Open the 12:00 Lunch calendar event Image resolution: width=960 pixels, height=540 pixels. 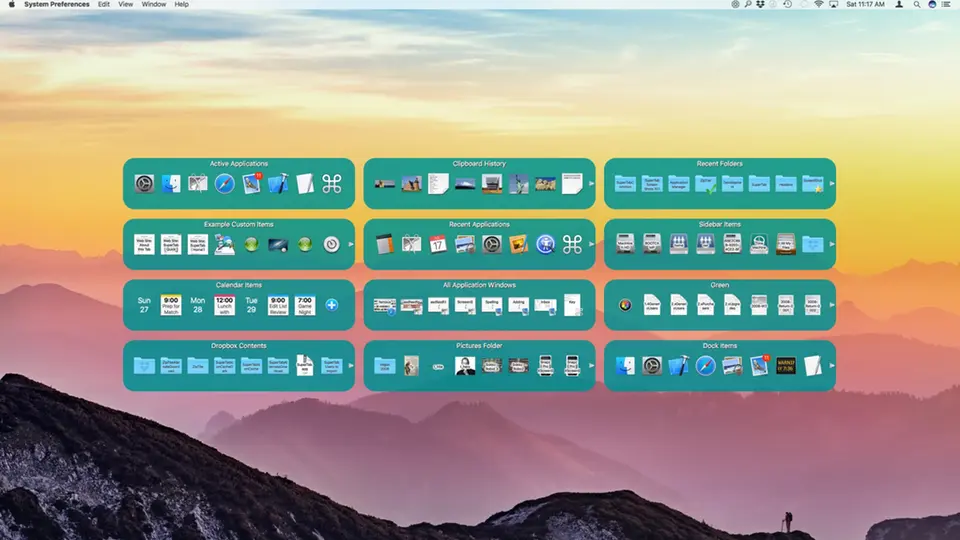tap(225, 305)
